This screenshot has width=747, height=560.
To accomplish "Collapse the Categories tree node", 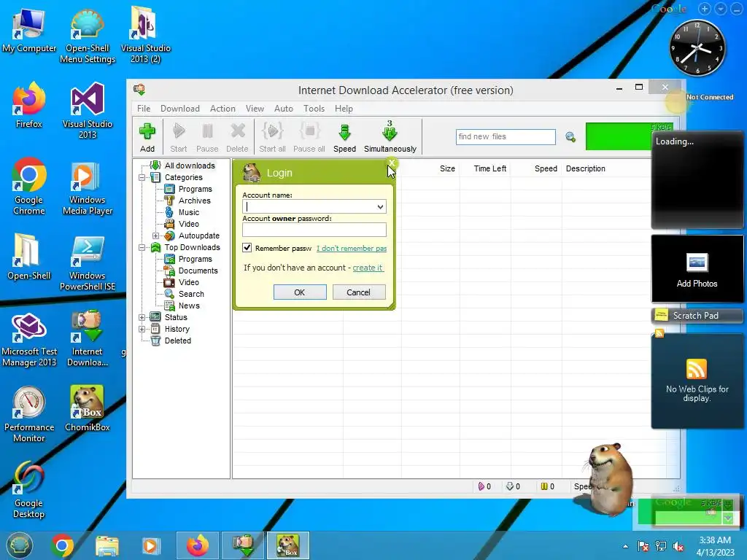I will [x=142, y=178].
